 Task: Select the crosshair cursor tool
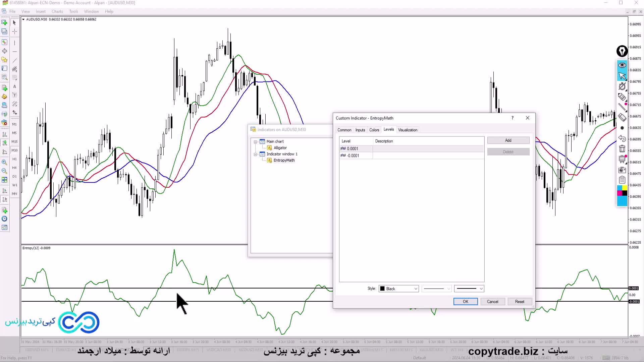14,32
